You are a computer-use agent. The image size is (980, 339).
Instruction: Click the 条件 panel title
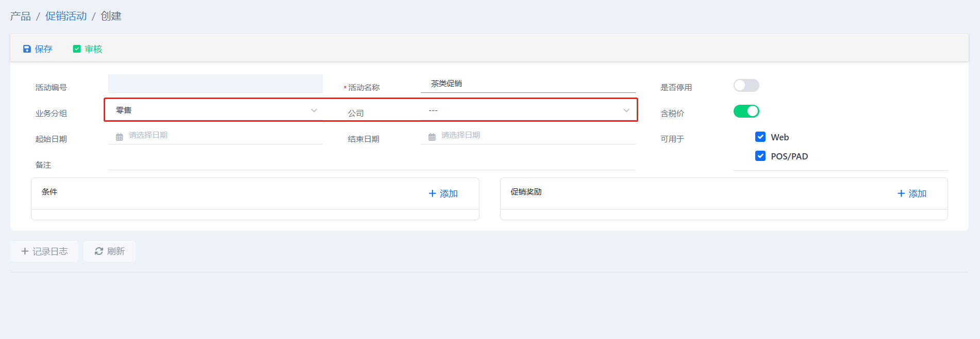pos(49,192)
